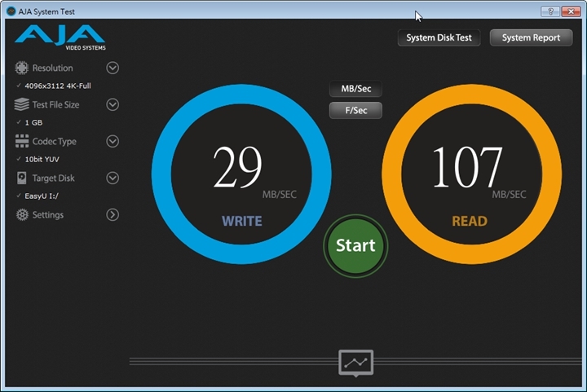Click the Resolution label
This screenshot has height=392, width=587.
tap(52, 68)
